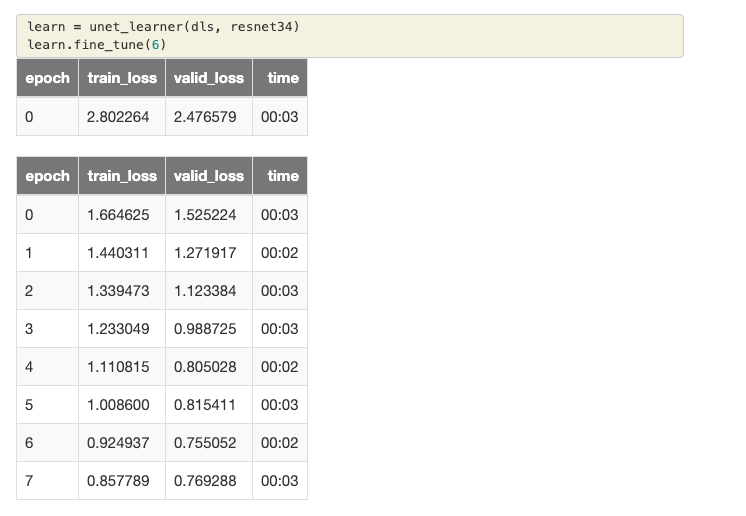
Task: Select the valid_loss value 0.805028
Action: [205, 367]
